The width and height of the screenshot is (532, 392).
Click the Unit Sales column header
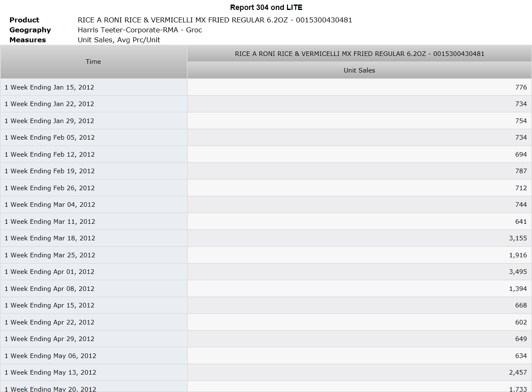coord(359,70)
